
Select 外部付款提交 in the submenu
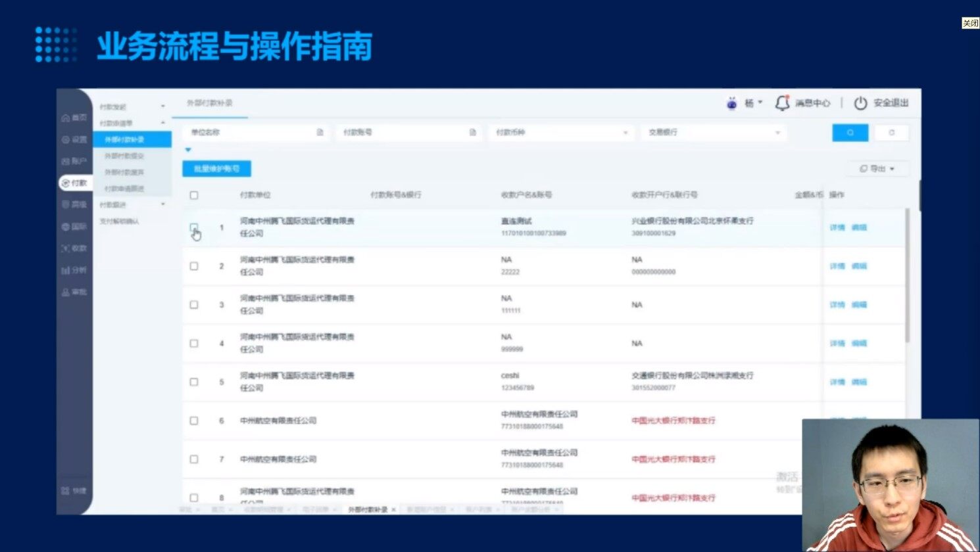124,156
